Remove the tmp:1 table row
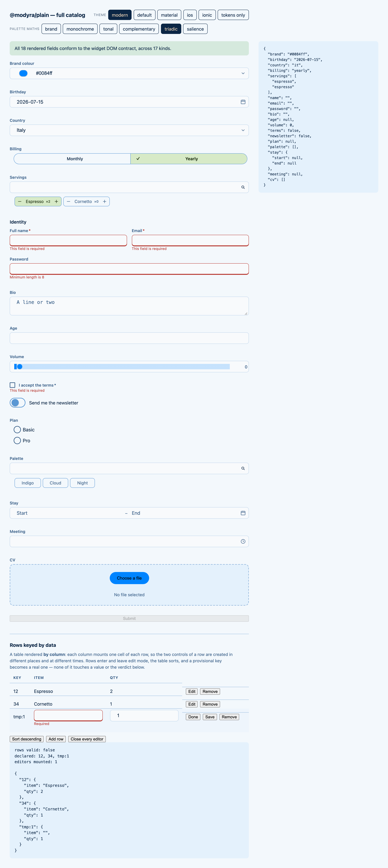 [229, 717]
